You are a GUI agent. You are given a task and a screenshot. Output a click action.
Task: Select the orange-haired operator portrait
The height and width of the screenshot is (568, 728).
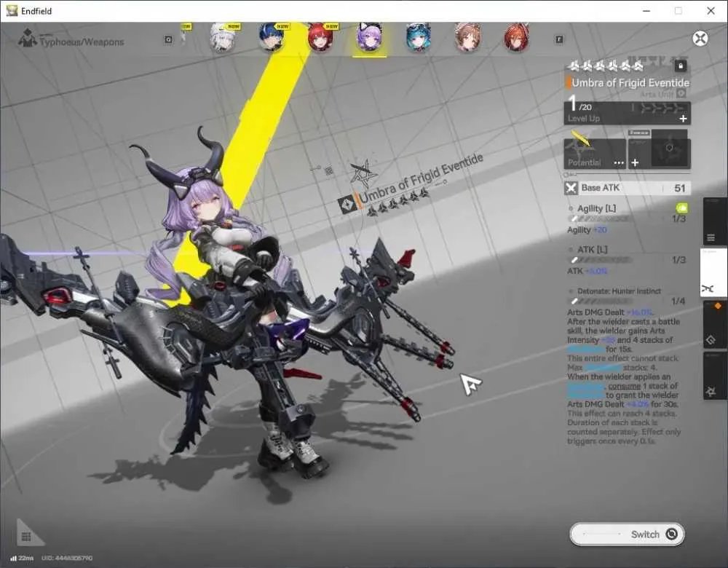click(x=516, y=37)
